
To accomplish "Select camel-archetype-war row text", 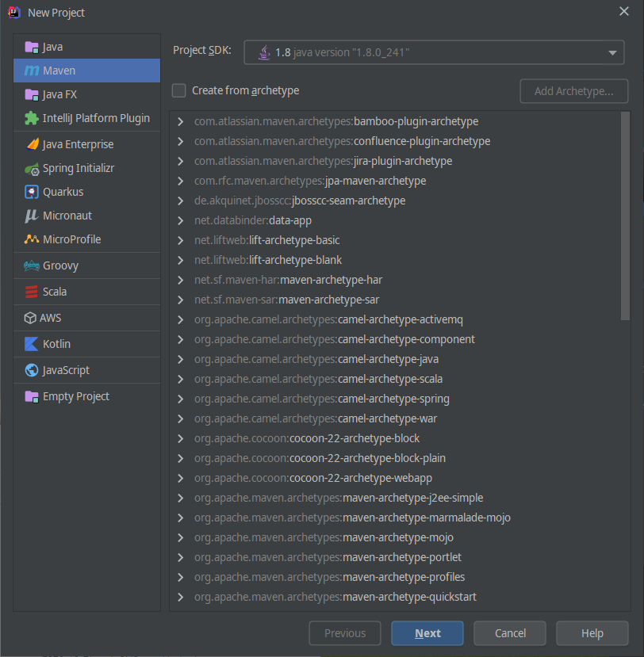I will (316, 418).
